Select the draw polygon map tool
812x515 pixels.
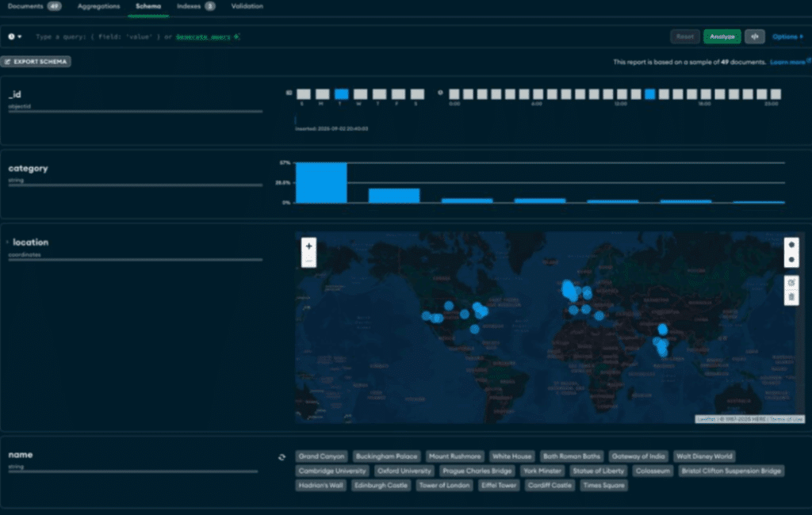click(x=791, y=245)
